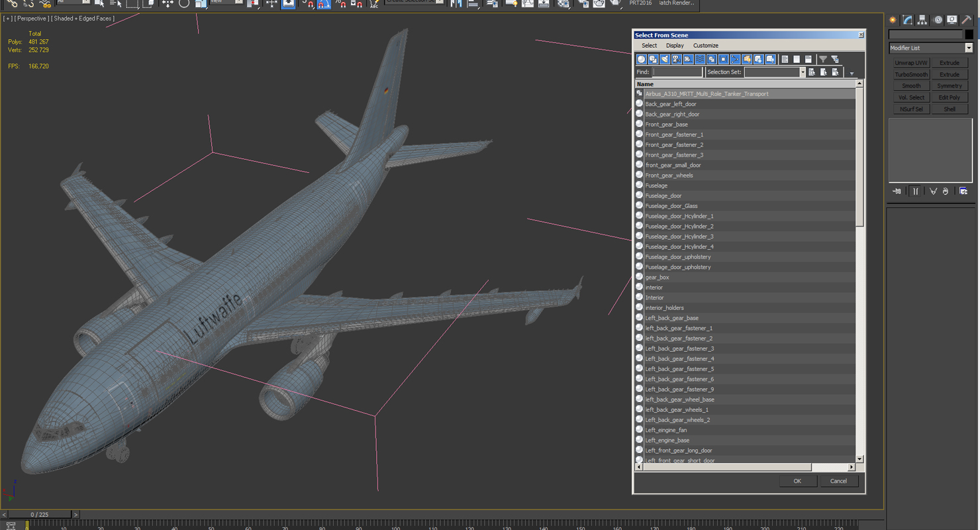Open toolbar options arrow right of Selection Set
The image size is (980, 530).
coord(852,74)
